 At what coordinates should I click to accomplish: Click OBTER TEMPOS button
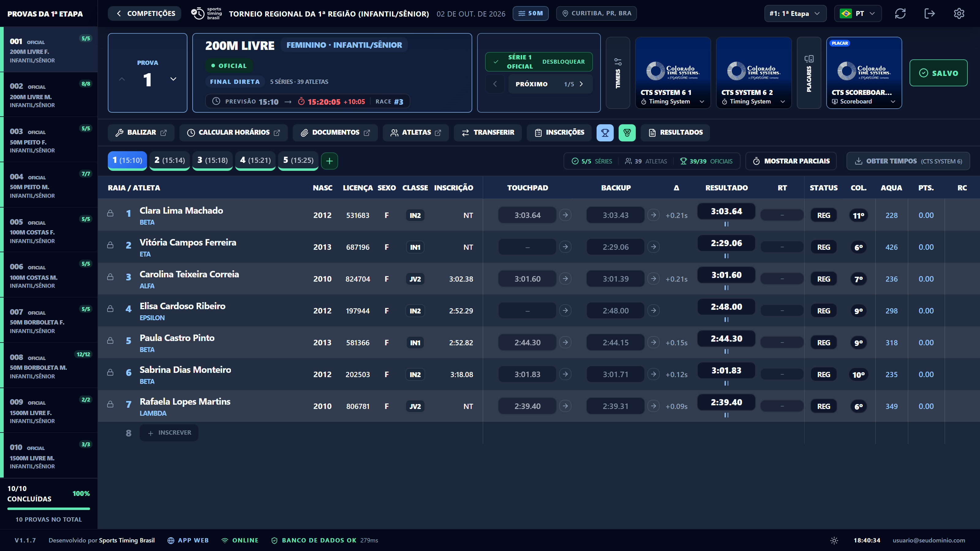pyautogui.click(x=908, y=161)
